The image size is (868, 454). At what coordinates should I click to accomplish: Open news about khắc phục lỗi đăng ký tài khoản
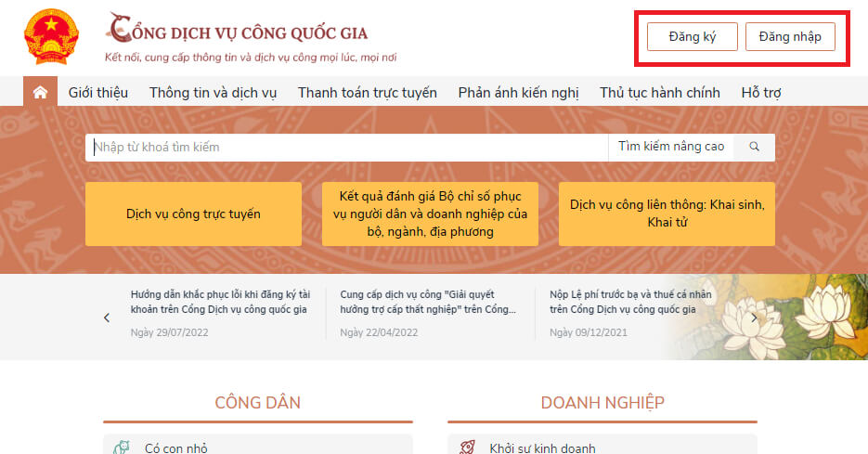pyautogui.click(x=220, y=302)
